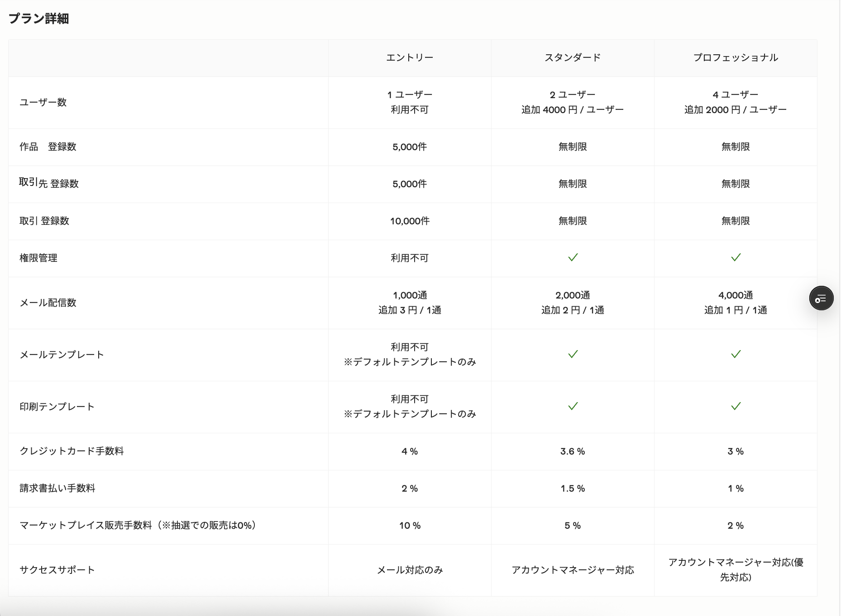Click the dark circular widget on right edge
The image size is (841, 616).
pyautogui.click(x=821, y=298)
